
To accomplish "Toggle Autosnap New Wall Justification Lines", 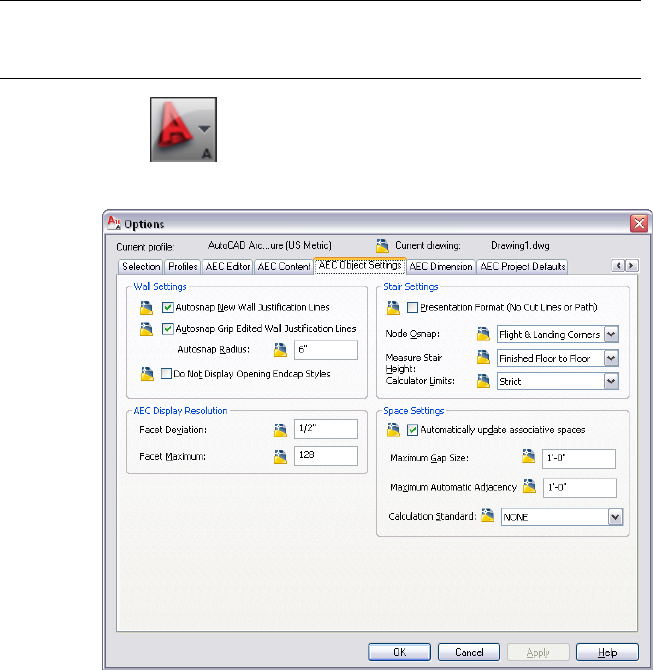I will pos(168,307).
